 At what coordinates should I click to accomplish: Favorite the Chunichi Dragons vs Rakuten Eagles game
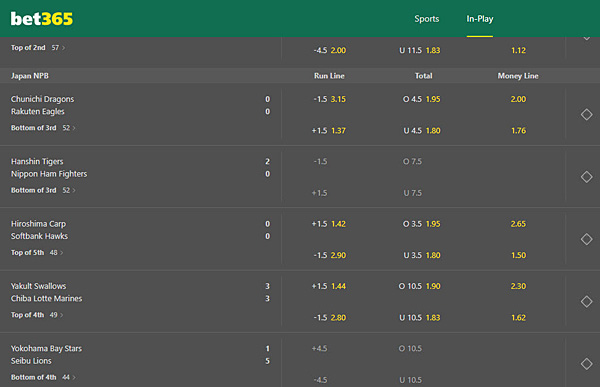pos(586,114)
